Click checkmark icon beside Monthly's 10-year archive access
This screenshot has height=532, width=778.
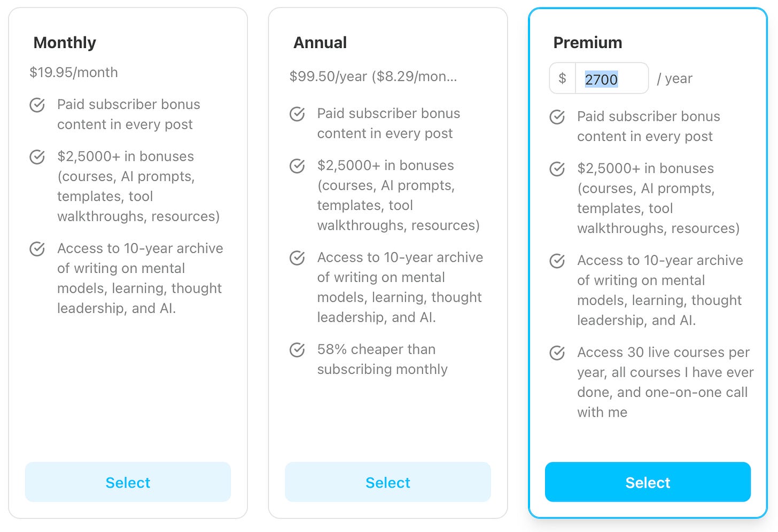[x=37, y=249]
